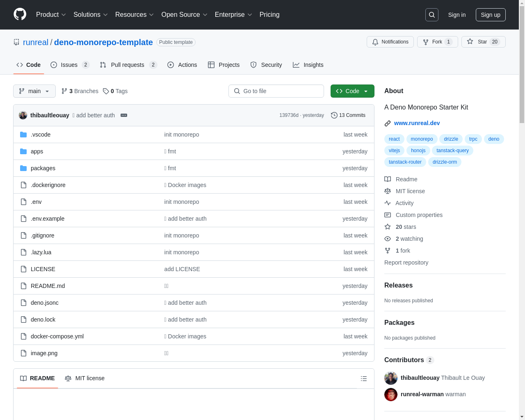This screenshot has height=420, width=525.
Task: Click thibaultleouay avatar in commit row
Action: [x=23, y=115]
